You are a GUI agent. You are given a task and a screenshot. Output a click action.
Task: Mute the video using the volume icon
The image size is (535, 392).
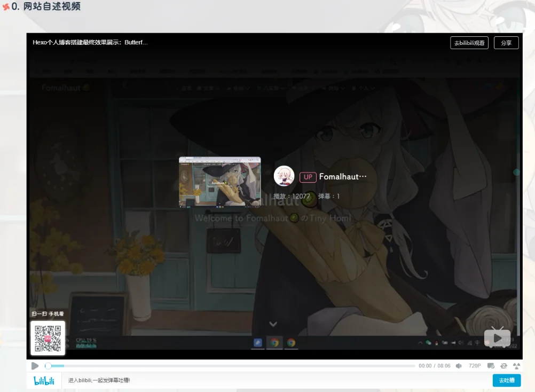[459, 366]
